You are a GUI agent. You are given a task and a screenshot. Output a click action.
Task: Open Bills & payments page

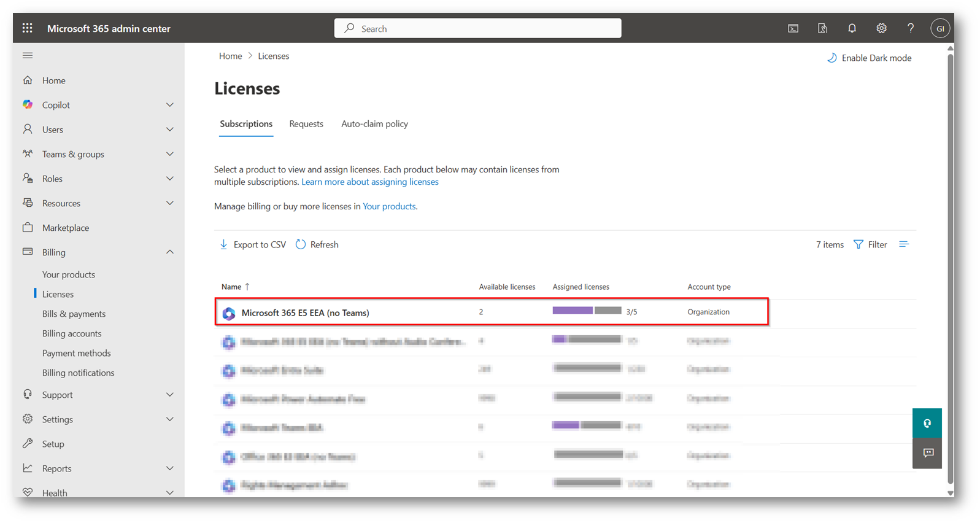point(74,314)
